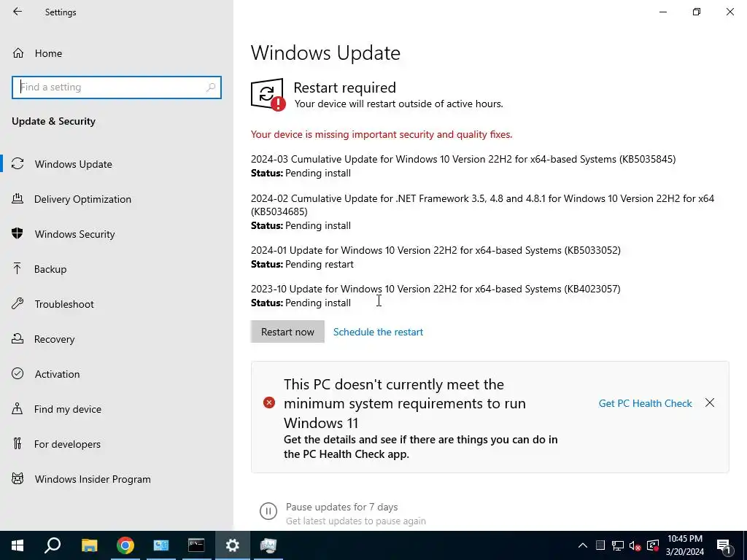Screen dimensions: 747x560
Task: Click the muted volume icon in tray
Action: [x=635, y=545]
